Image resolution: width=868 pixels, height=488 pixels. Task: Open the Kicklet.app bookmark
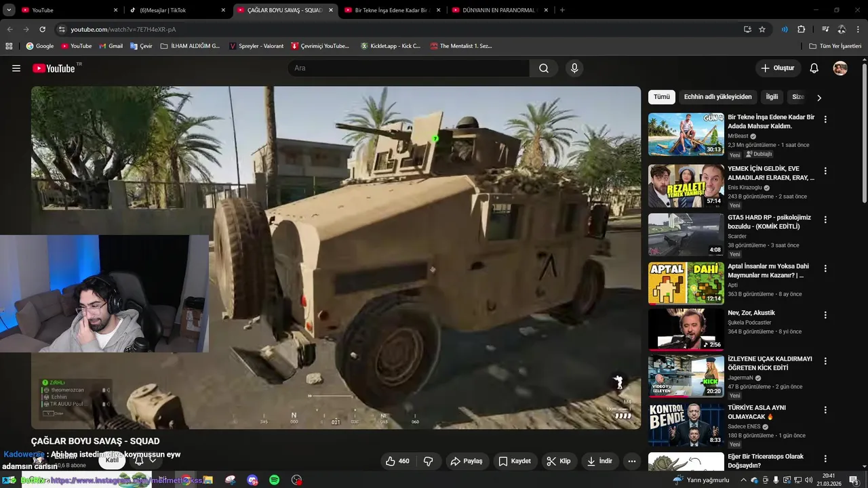coord(391,46)
